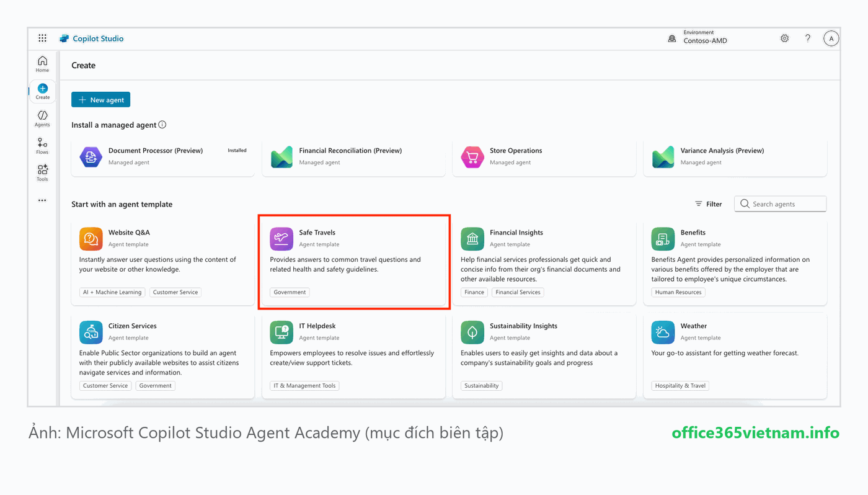Click the Copilot Studio title text
The image size is (868, 495).
(x=98, y=38)
